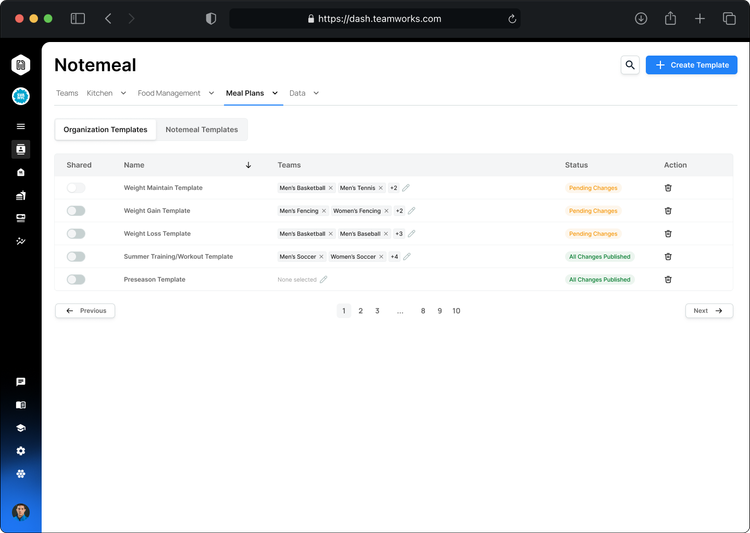Remove Men's Tennis from Weight Maintain Template
The height and width of the screenshot is (533, 750).
pyautogui.click(x=381, y=188)
